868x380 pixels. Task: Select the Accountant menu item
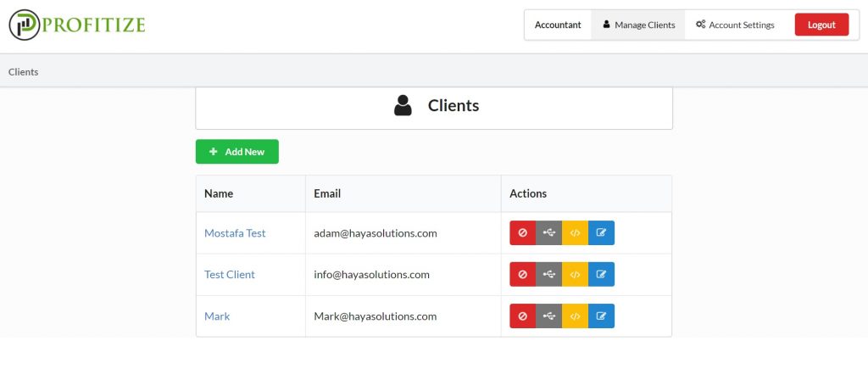pyautogui.click(x=558, y=25)
